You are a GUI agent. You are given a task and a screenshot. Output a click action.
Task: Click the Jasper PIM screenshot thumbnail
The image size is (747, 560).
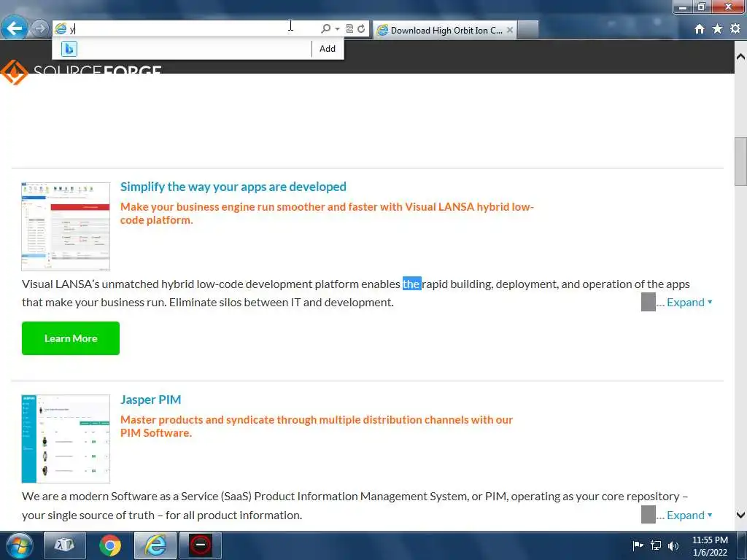[x=66, y=439]
